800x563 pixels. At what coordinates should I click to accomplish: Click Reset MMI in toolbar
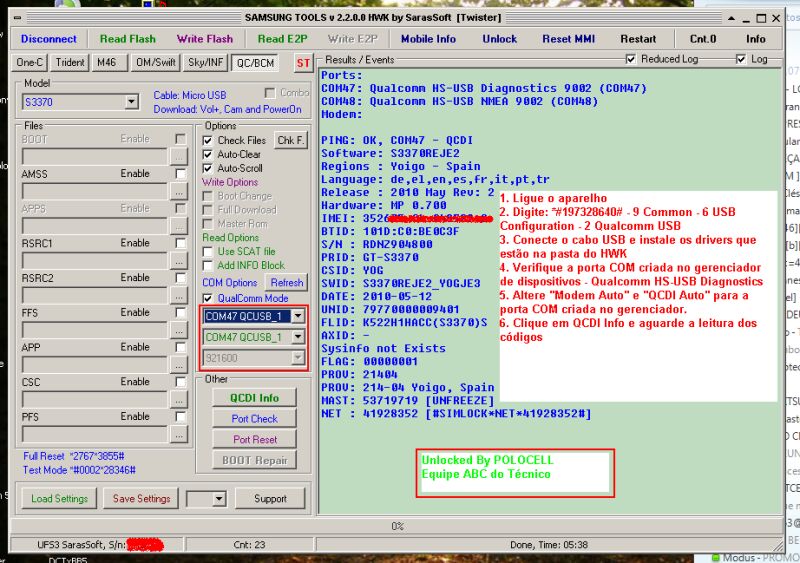pyautogui.click(x=568, y=39)
